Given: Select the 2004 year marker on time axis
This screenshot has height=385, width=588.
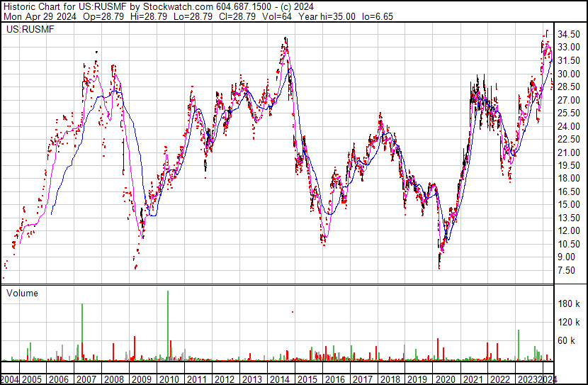Looking at the screenshot, I should click(x=10, y=379).
